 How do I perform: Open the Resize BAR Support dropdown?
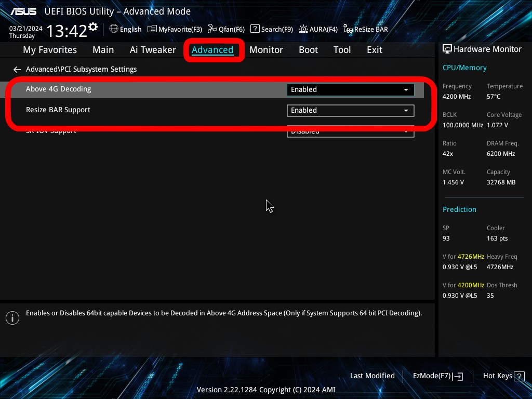(x=351, y=110)
